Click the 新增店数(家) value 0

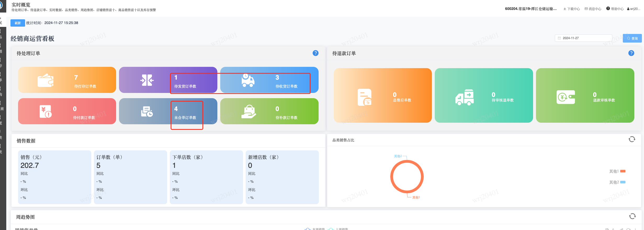tap(250, 166)
